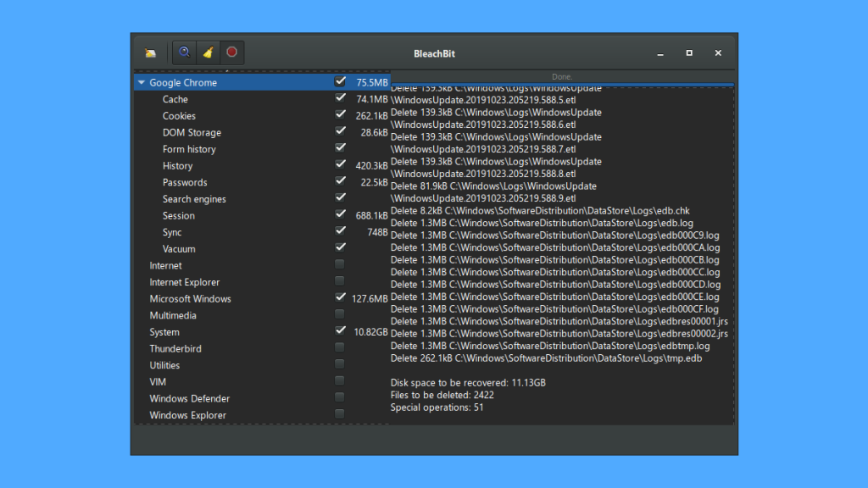Select the Passwords tree item
This screenshot has height=488, width=868.
(x=184, y=183)
